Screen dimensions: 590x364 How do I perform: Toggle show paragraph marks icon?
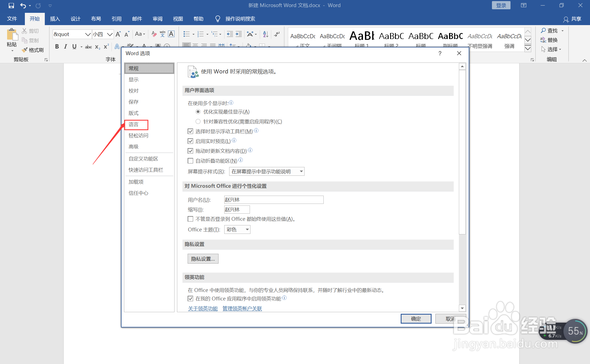pyautogui.click(x=277, y=34)
